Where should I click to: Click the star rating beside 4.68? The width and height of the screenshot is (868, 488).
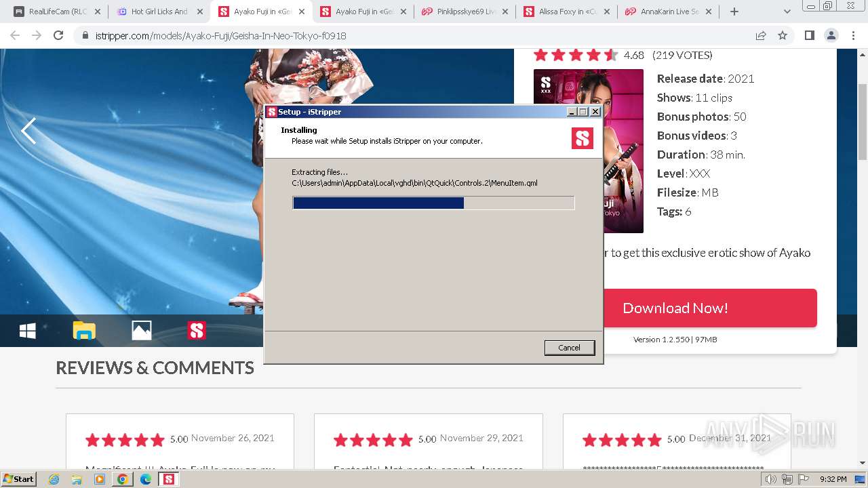[576, 55]
